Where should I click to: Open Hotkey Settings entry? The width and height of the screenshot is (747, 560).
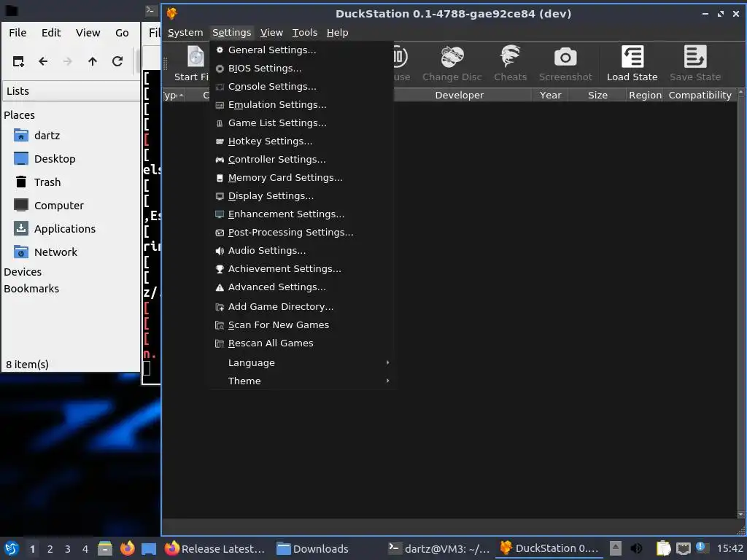[301, 141]
